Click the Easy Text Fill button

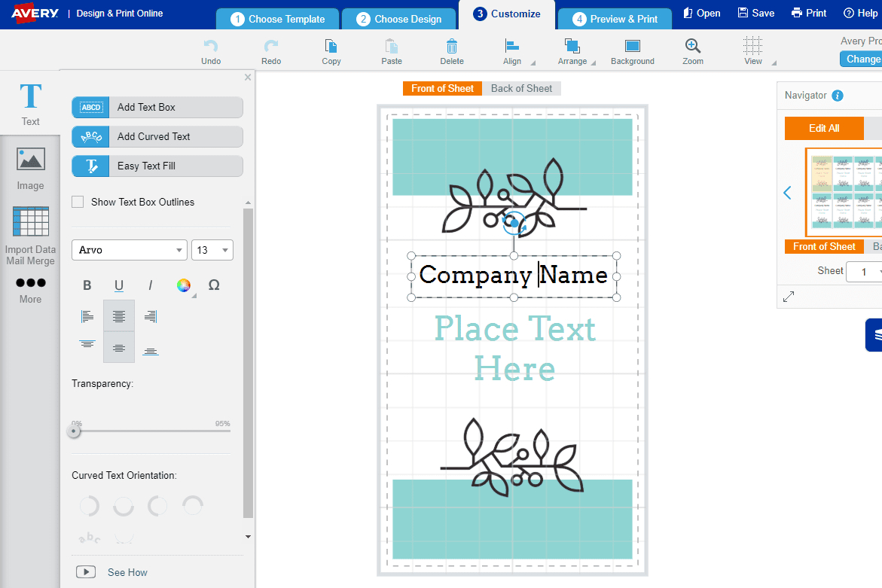pos(157,166)
